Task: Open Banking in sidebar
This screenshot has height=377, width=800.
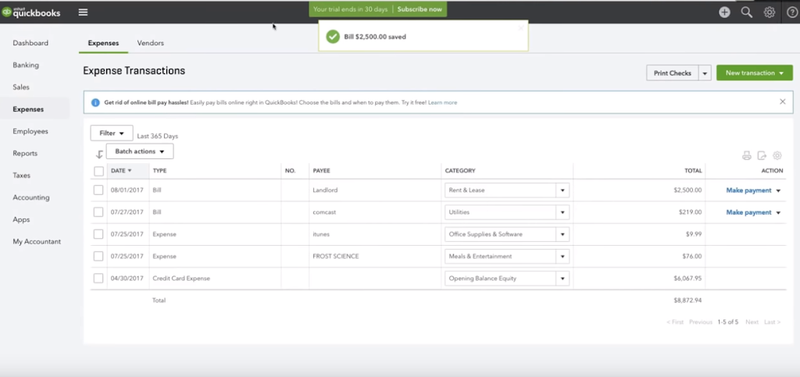Action: click(x=26, y=65)
